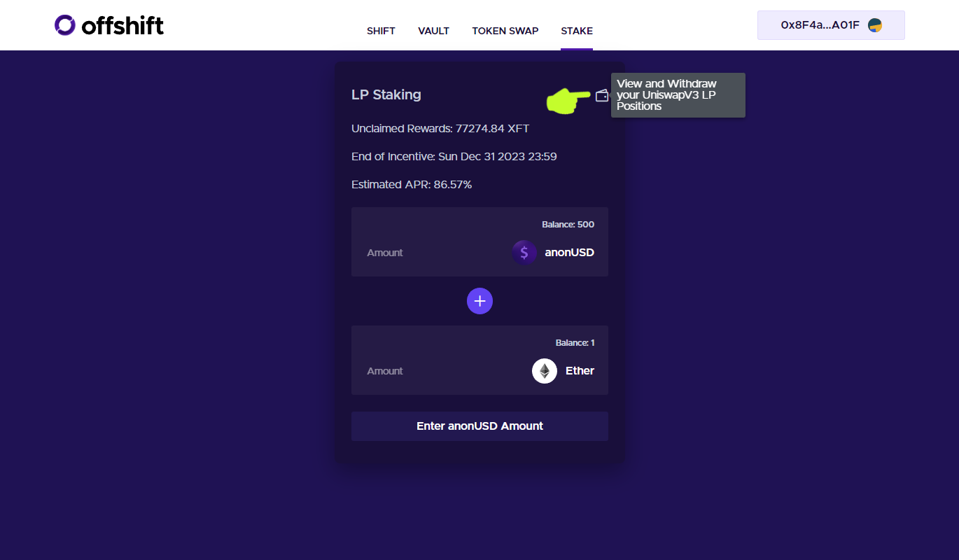Click the Estimated APR: 86.57% text
The width and height of the screenshot is (959, 560).
[x=412, y=185]
